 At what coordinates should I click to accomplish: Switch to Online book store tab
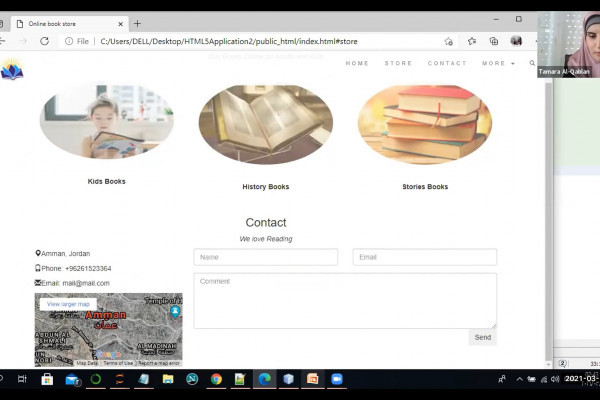click(x=64, y=23)
